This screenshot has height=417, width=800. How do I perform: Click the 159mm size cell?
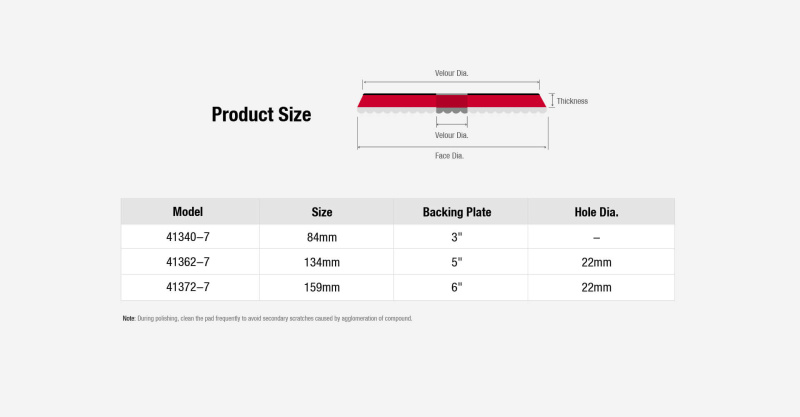tap(322, 287)
